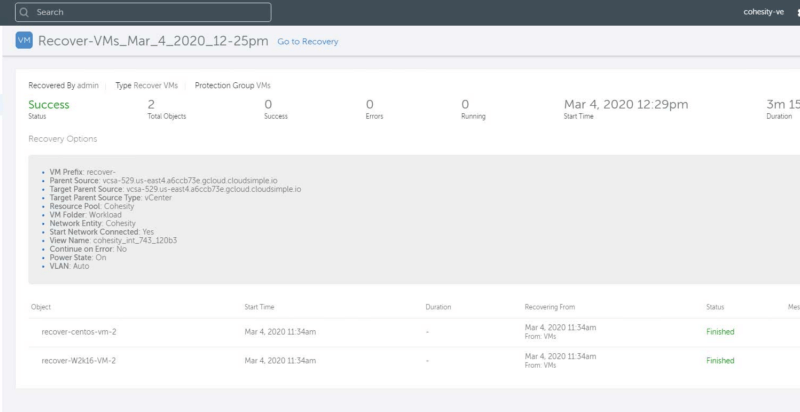Open the Go to Recovery link
Screen dimensions: 800x412
[x=307, y=42]
